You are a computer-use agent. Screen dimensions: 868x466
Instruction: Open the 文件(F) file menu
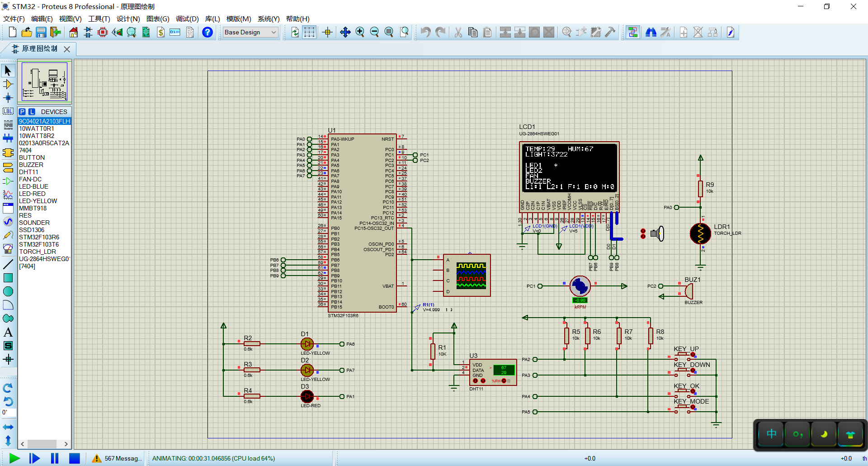pos(14,19)
